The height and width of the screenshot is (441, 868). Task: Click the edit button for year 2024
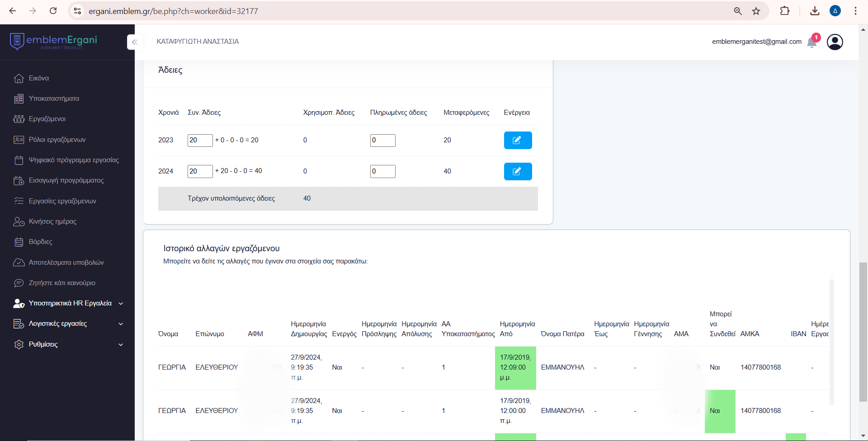click(x=518, y=171)
